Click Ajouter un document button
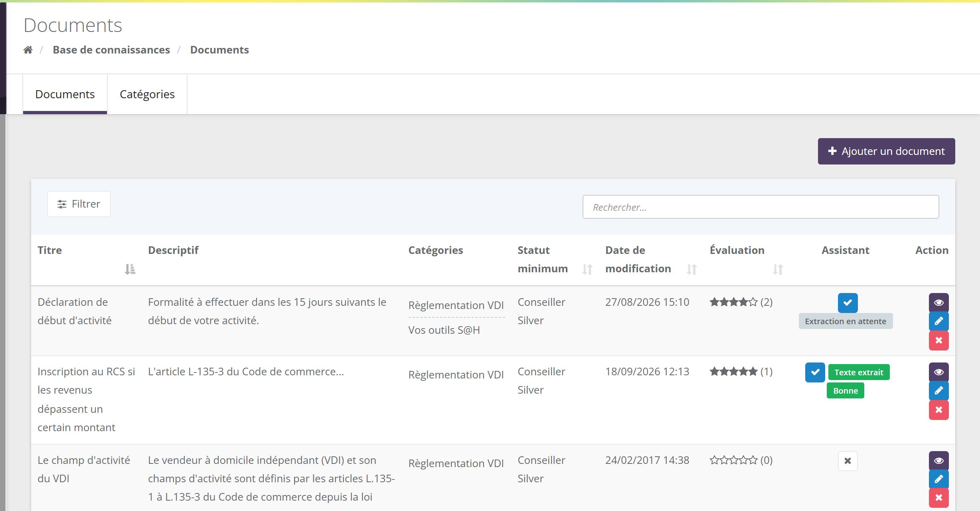The image size is (980, 511). [886, 151]
